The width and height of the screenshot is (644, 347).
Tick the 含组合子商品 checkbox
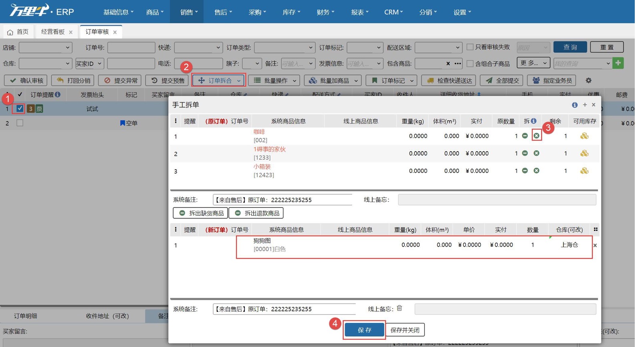coord(470,64)
